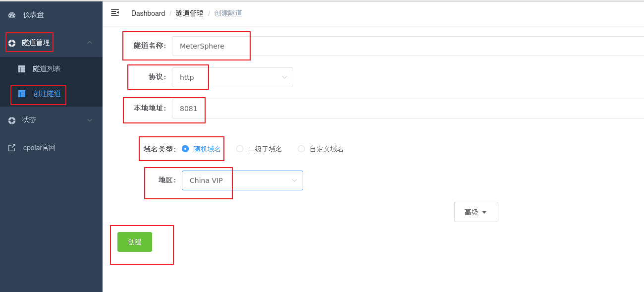The width and height of the screenshot is (644, 292).
Task: Click the tunnel management lifebuoy icon
Action: coord(12,43)
